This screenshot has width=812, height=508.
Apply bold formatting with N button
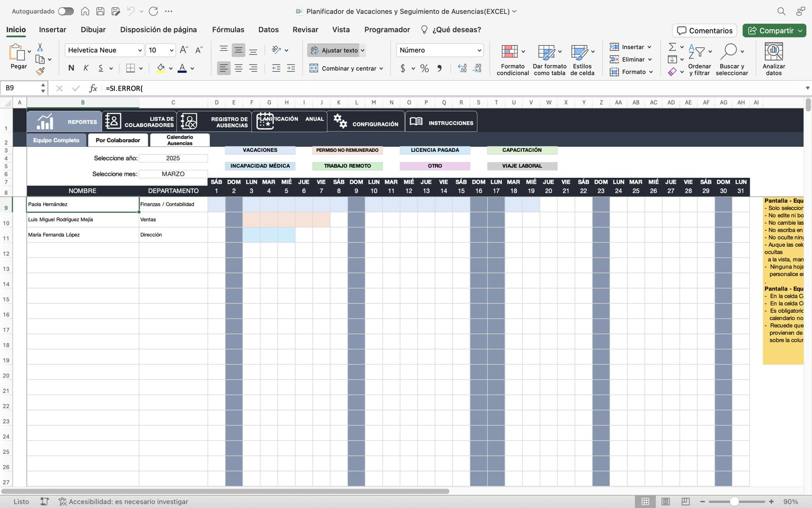[x=71, y=68]
